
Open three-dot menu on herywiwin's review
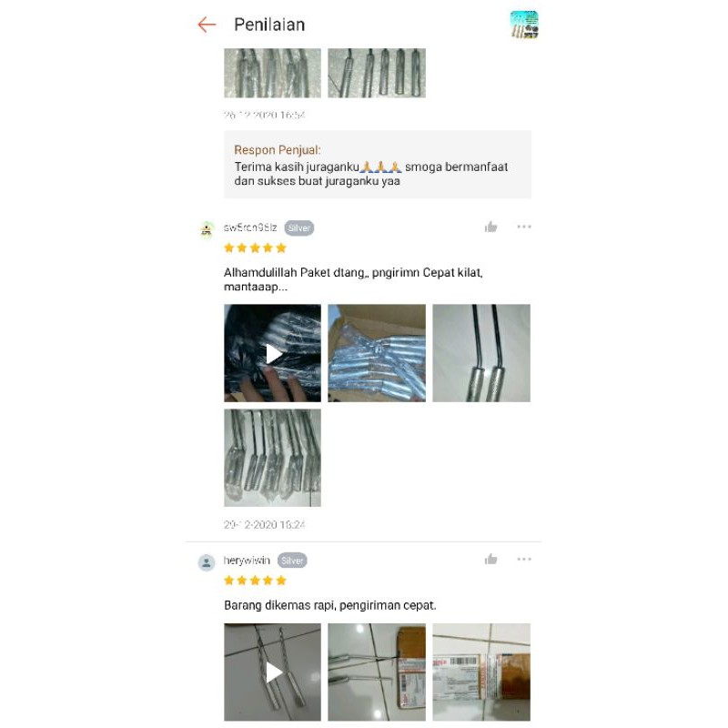[524, 560]
